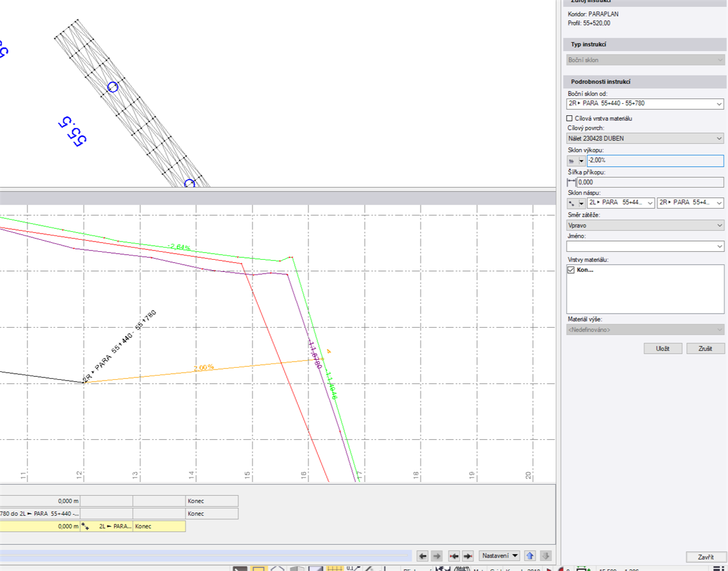This screenshot has height=571, width=728.
Task: Click the percent slope format icon
Action: pyautogui.click(x=571, y=161)
